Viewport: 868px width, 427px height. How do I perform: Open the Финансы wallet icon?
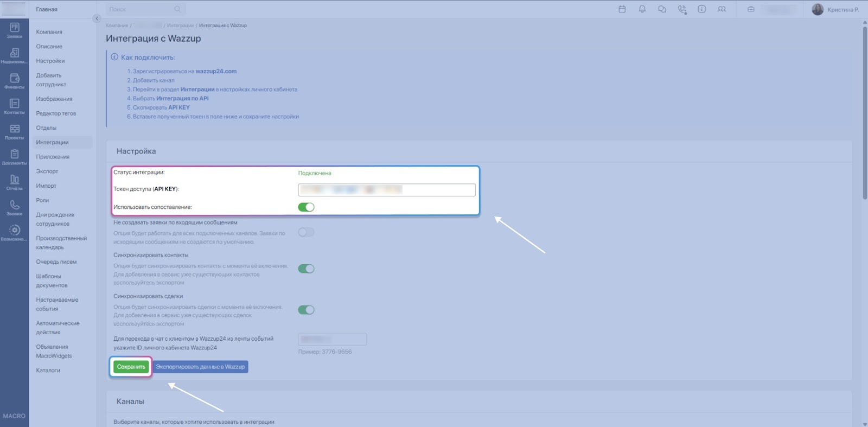pos(14,81)
